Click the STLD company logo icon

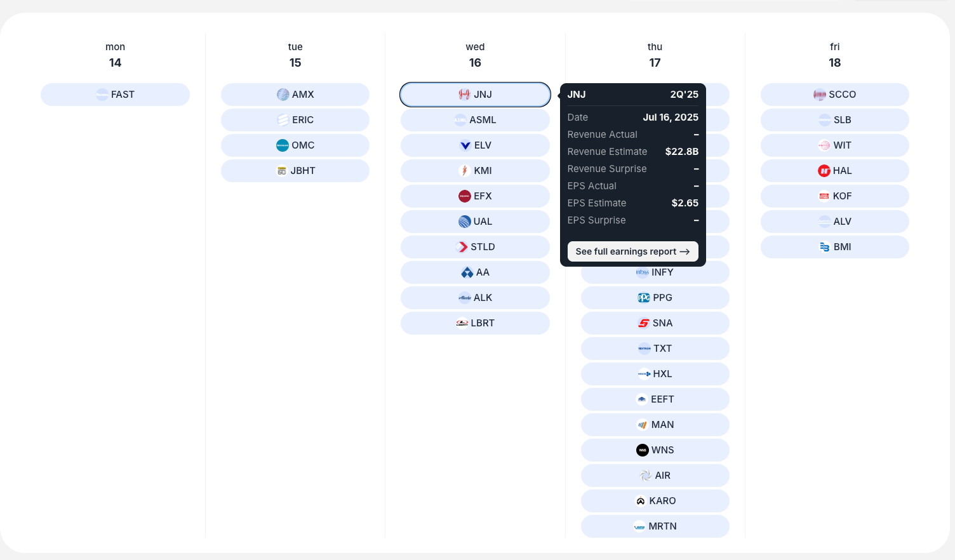tap(462, 247)
